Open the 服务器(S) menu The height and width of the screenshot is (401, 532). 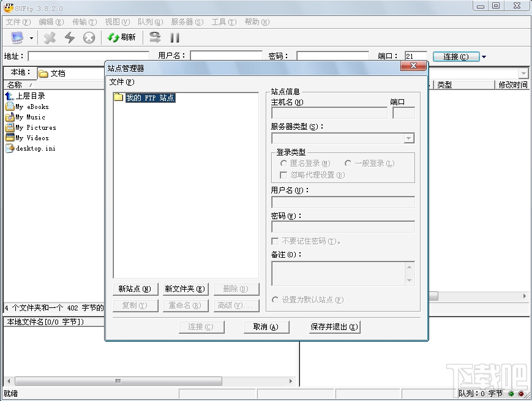187,21
